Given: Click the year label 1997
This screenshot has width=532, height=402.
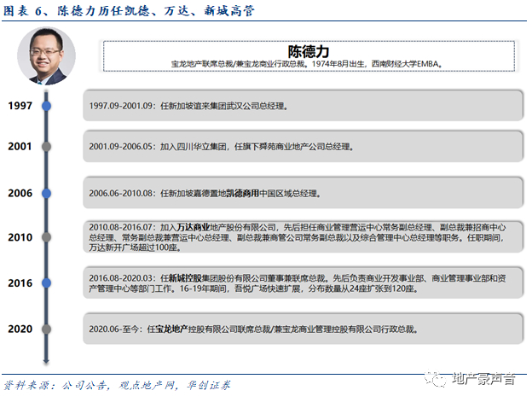Looking at the screenshot, I should point(20,106).
